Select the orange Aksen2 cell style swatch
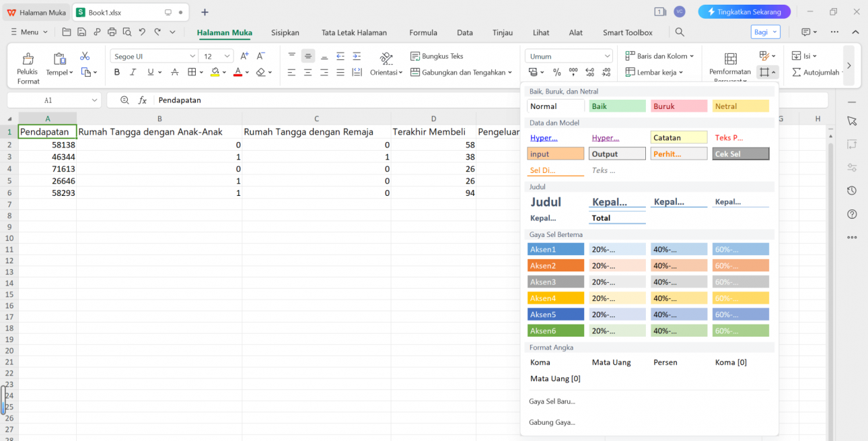Screen dimensions: 868x441 pyautogui.click(x=555, y=265)
